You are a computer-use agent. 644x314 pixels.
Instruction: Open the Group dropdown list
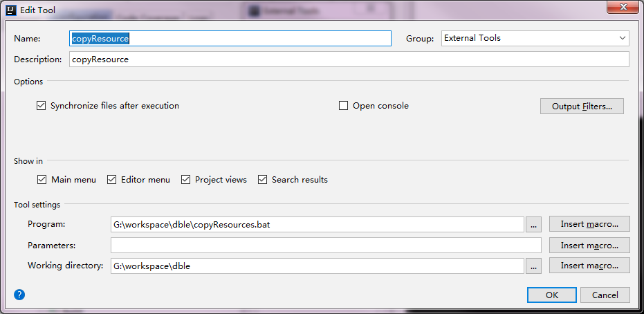[x=535, y=38]
